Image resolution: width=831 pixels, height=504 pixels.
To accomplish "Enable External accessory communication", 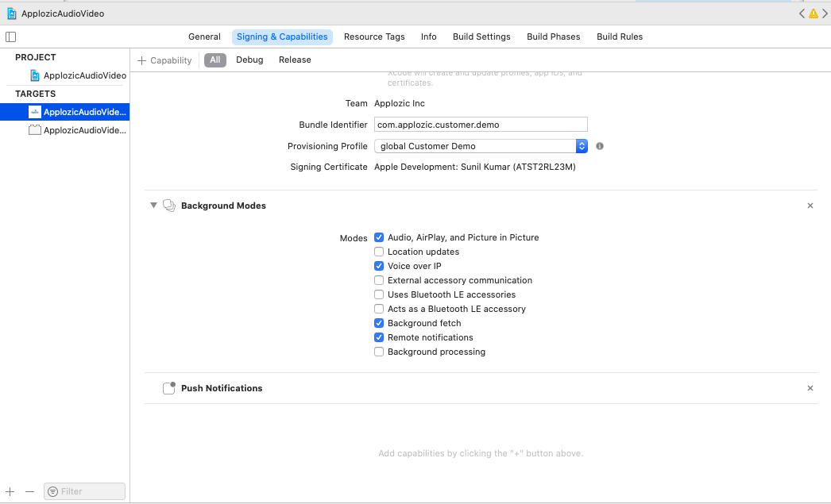I will [x=379, y=280].
